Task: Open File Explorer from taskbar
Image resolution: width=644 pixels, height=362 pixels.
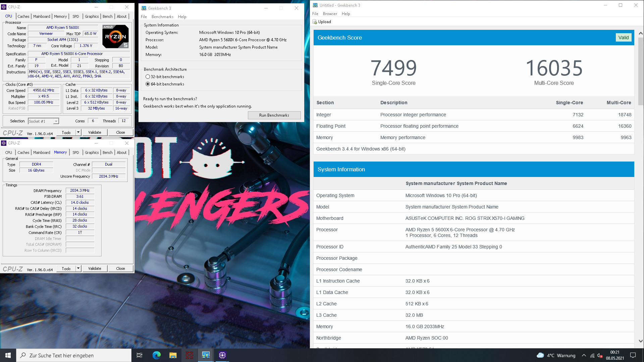Action: tap(173, 355)
